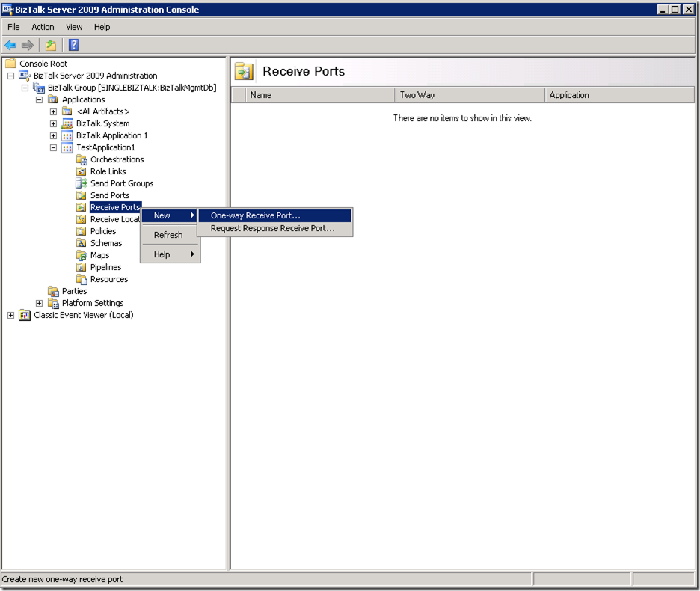
Task: Expand the All Artifacts node
Action: (54, 111)
